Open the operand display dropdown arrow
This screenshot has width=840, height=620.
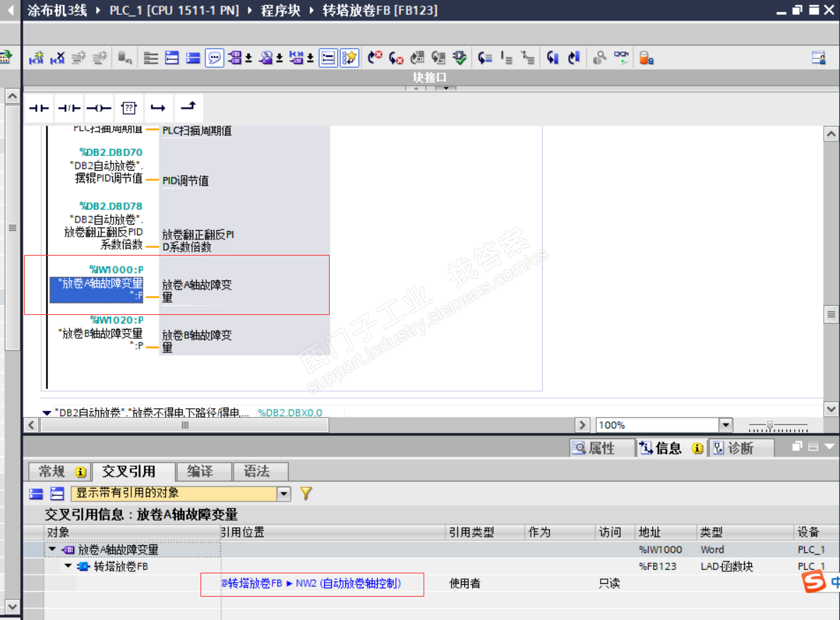point(248,58)
